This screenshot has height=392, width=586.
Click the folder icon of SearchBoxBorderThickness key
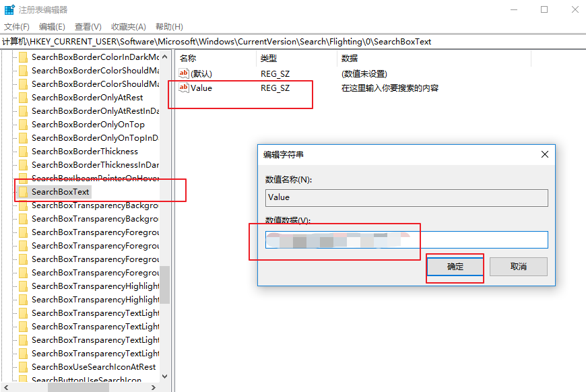click(24, 151)
